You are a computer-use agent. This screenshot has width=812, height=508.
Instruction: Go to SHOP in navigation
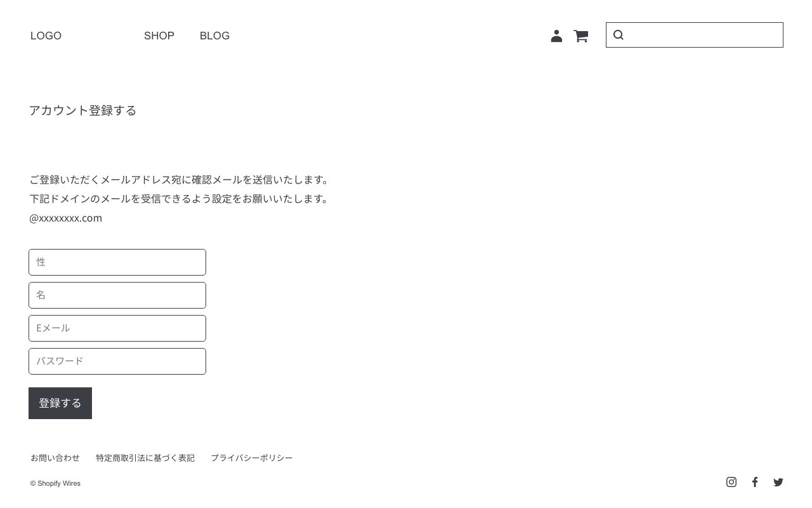click(159, 36)
